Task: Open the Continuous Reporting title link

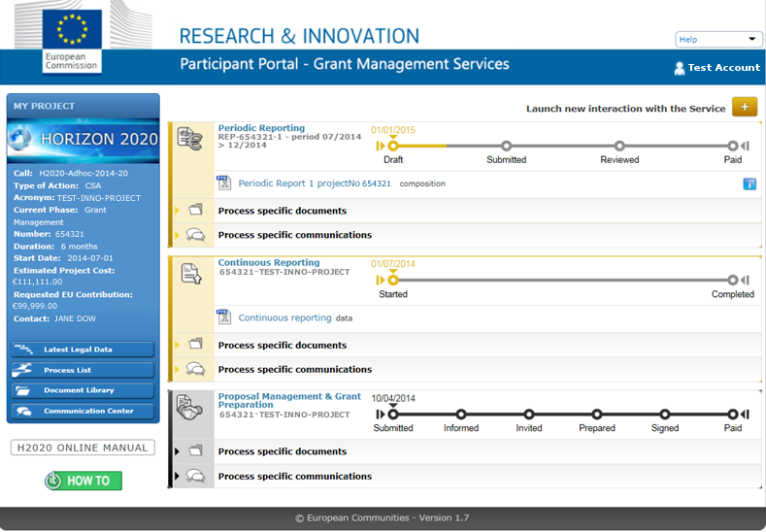Action: click(269, 262)
